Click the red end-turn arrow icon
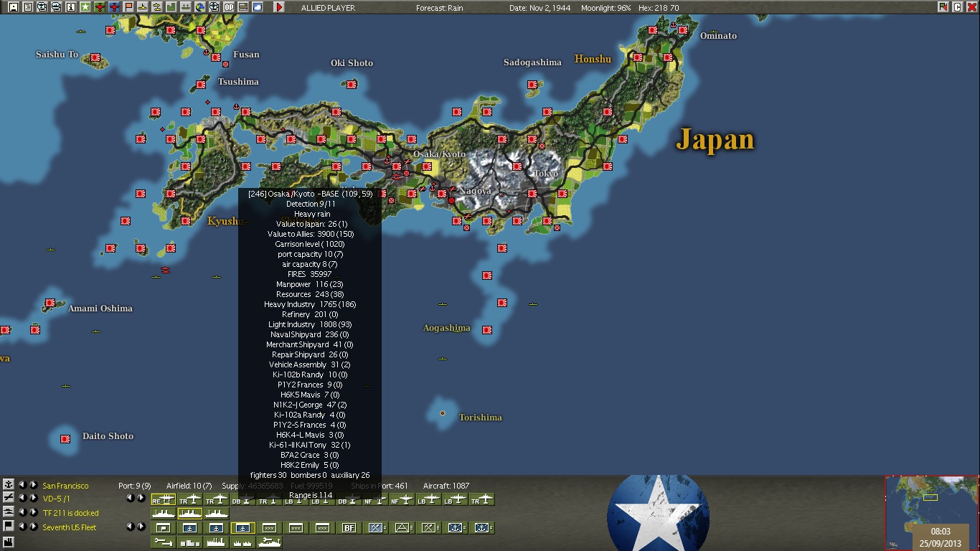The image size is (980, 551). pyautogui.click(x=279, y=7)
